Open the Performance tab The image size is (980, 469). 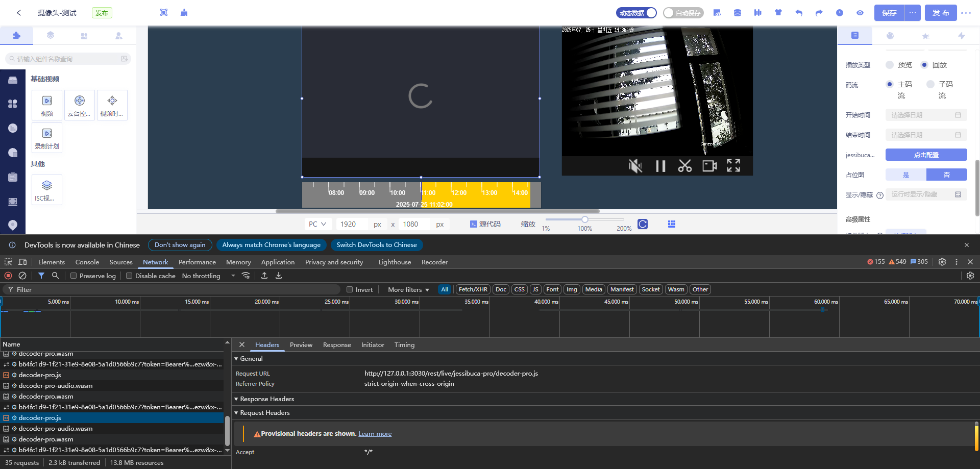pyautogui.click(x=197, y=262)
